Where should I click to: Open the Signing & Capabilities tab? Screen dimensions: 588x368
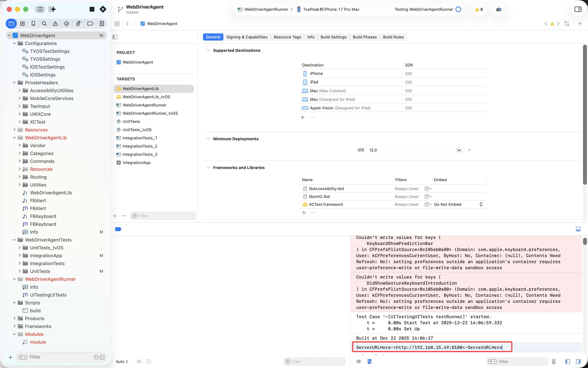[247, 37]
